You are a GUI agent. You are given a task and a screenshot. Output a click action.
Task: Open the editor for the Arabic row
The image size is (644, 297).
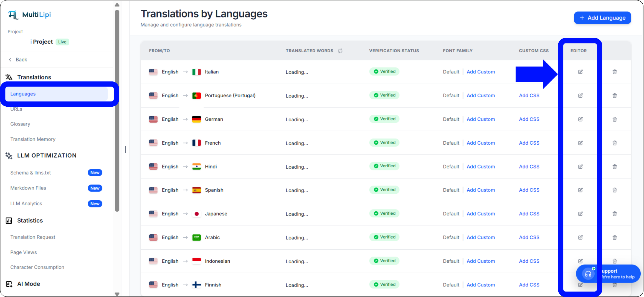(x=580, y=237)
